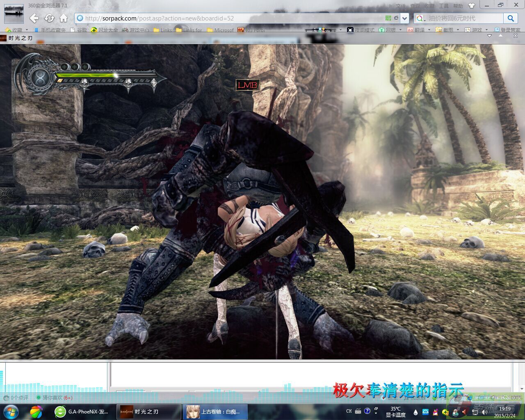This screenshot has height=420, width=525.
Task: Click the search input field
Action: tap(464, 18)
